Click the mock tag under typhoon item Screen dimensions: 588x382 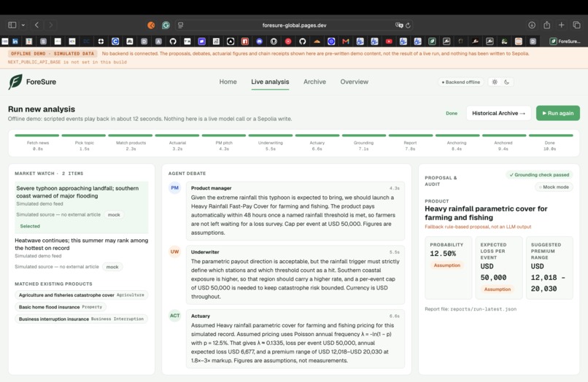(114, 215)
